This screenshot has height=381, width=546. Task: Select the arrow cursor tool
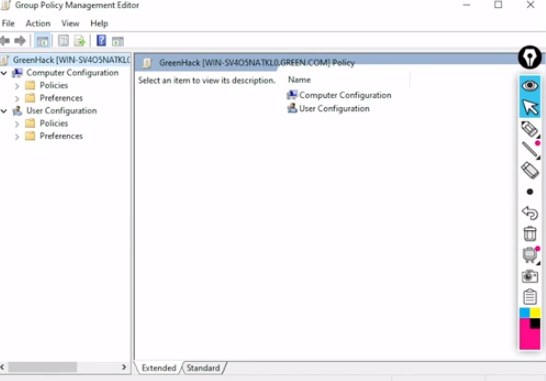(x=530, y=107)
